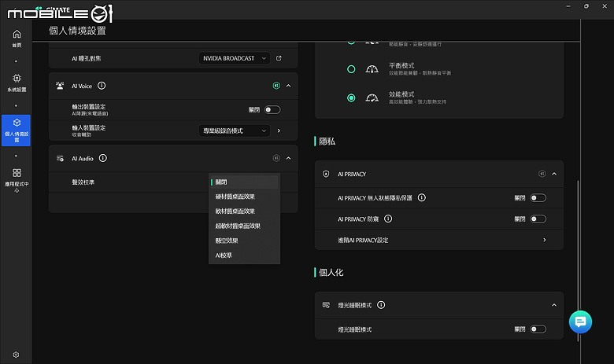Toggle AI Voice output device noise reduction

click(x=272, y=110)
